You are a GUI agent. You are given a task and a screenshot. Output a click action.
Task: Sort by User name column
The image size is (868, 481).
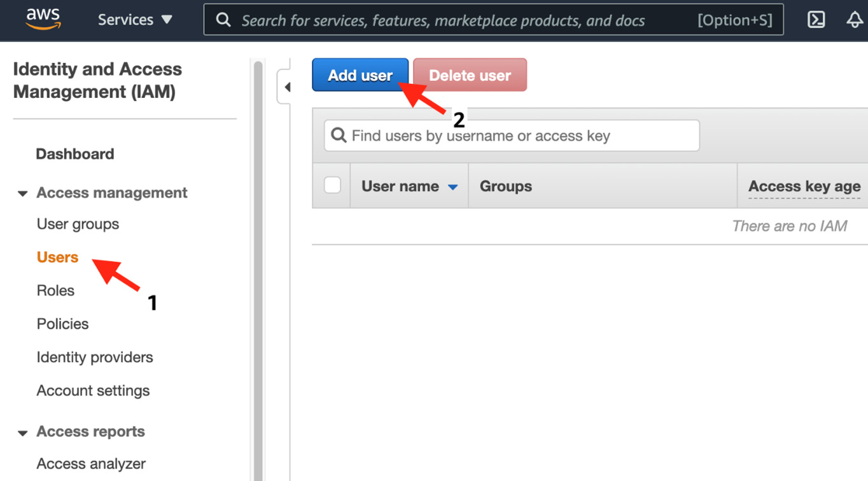[x=409, y=186]
